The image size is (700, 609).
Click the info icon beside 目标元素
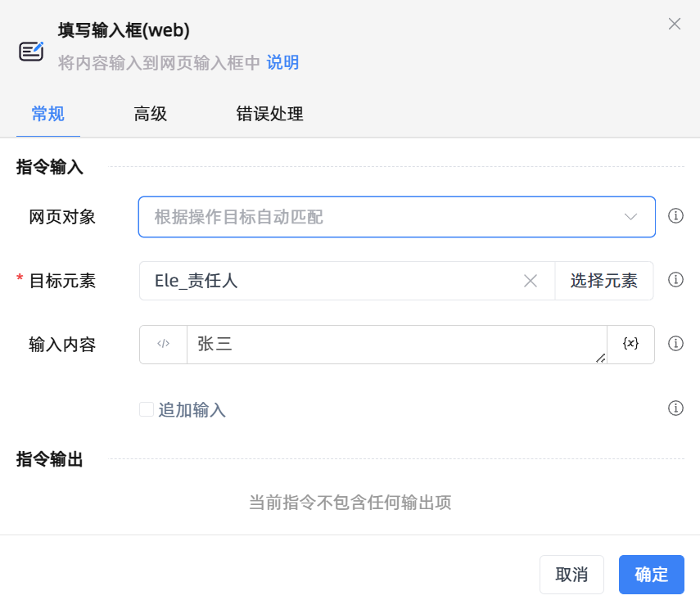pos(675,280)
